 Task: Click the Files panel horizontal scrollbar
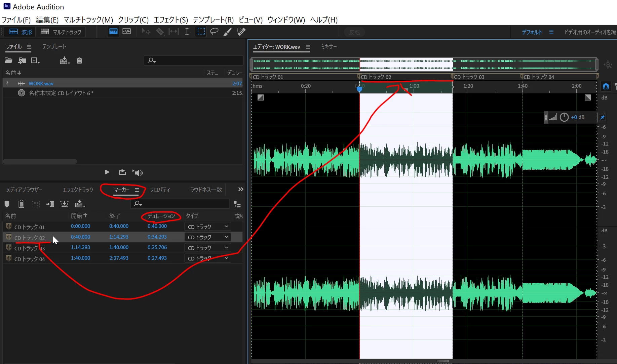tap(40, 162)
